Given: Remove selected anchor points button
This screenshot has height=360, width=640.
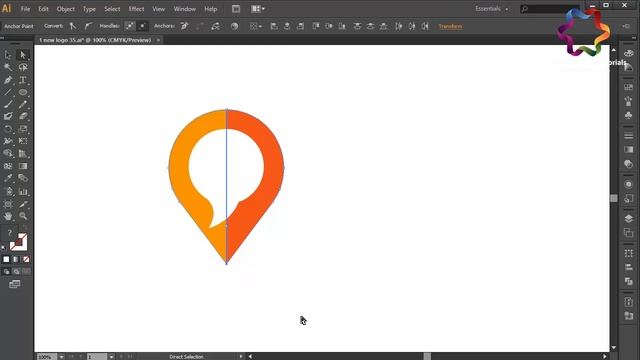Looking at the screenshot, I should pos(184,26).
